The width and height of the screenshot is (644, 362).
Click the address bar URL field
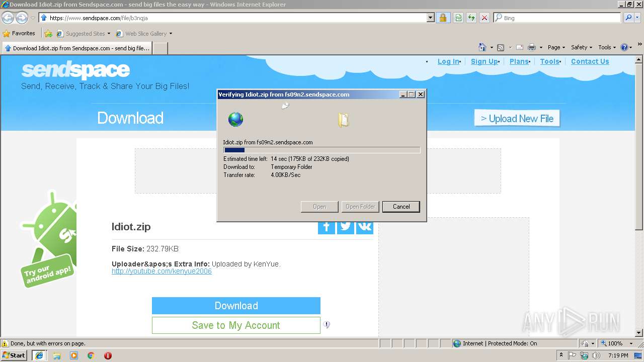coord(232,18)
